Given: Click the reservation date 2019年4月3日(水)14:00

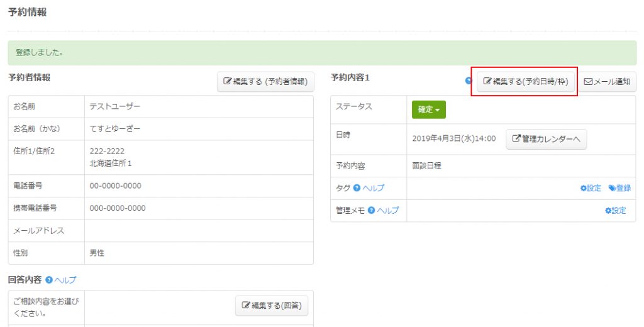Looking at the screenshot, I should click(453, 139).
